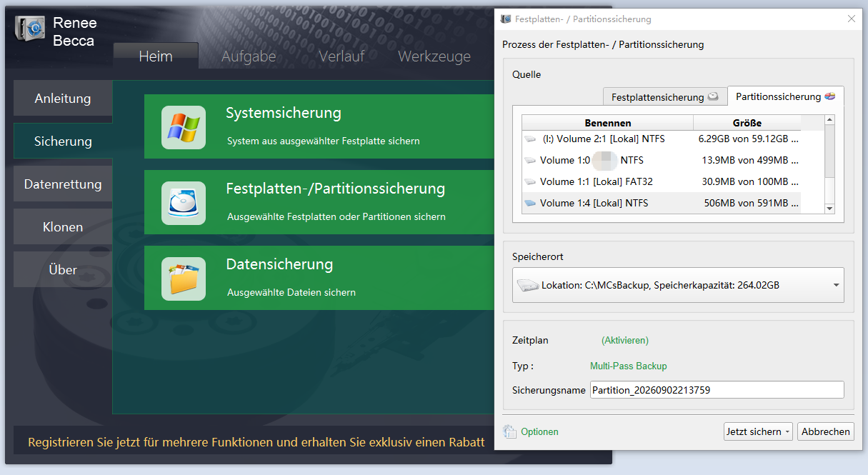Open the Anleitung sidebar section
This screenshot has height=475, width=868.
pyautogui.click(x=63, y=98)
